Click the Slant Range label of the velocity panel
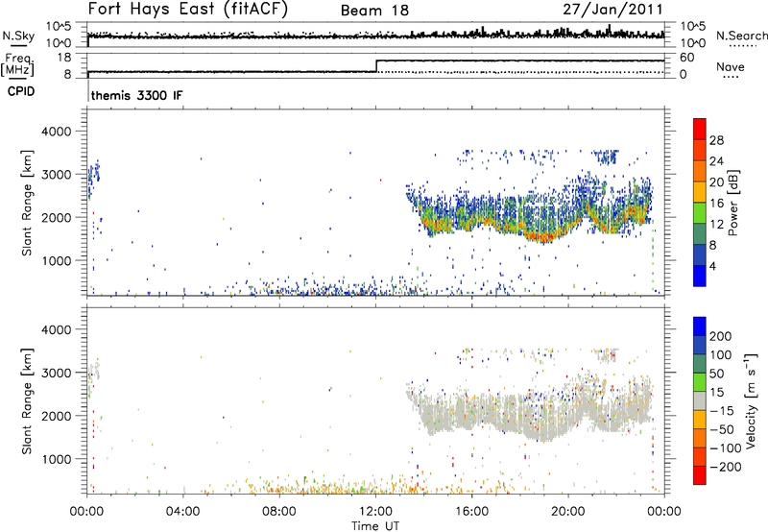Image resolution: width=768 pixels, height=532 pixels. (27, 400)
